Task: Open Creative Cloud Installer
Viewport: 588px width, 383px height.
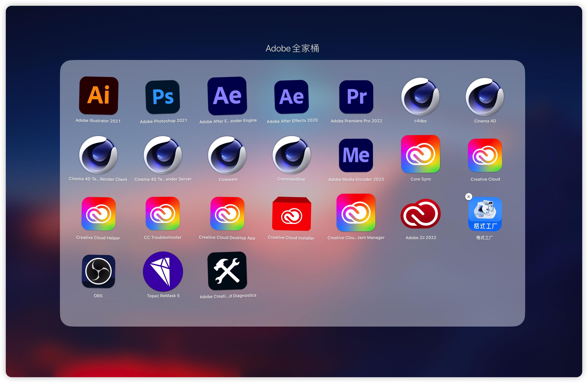Action: pos(292,214)
